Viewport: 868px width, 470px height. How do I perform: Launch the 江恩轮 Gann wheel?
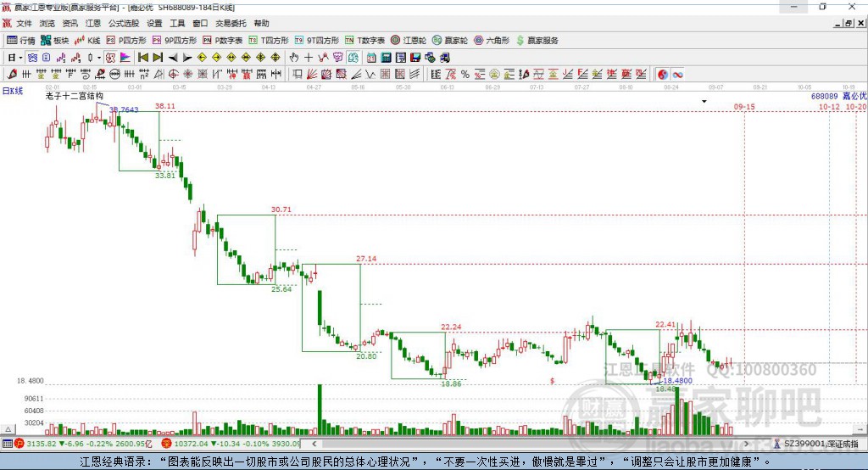coord(409,41)
